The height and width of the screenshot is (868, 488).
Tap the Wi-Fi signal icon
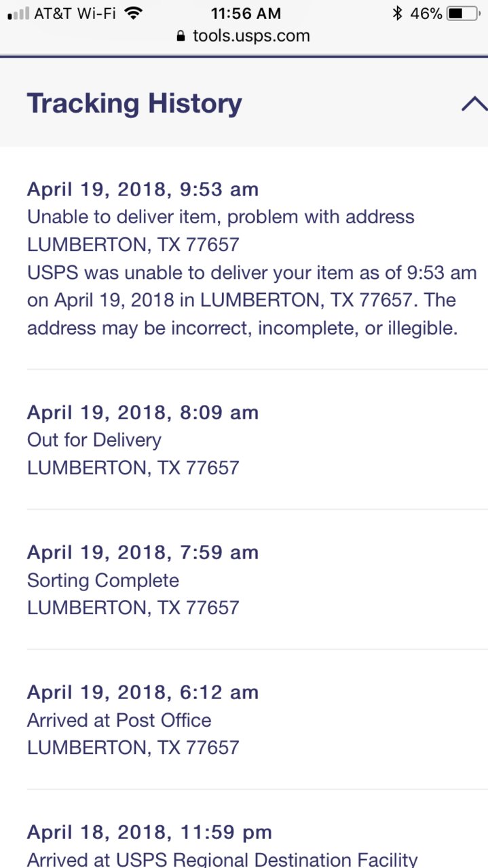pos(134,13)
